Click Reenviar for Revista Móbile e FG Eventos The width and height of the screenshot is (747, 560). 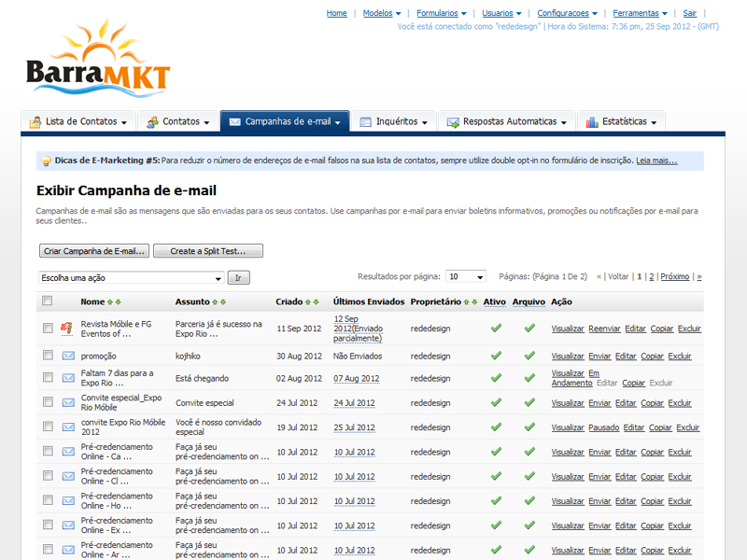coord(604,329)
